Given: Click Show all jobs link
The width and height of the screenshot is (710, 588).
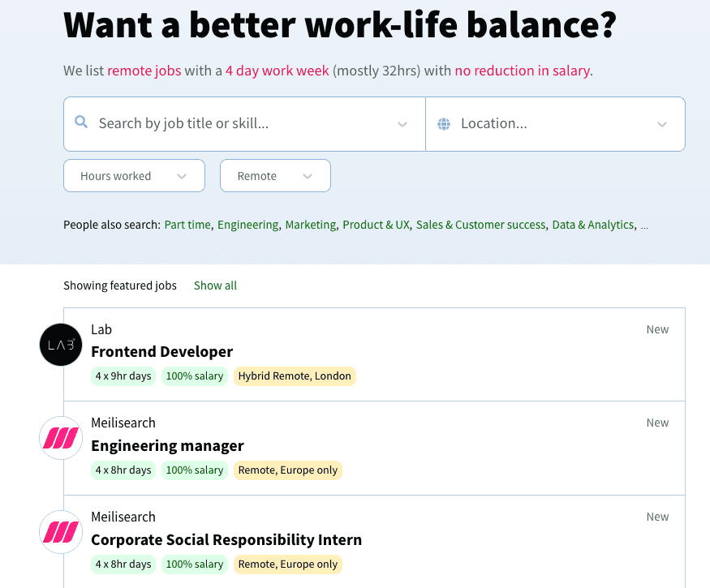Looking at the screenshot, I should coord(215,285).
